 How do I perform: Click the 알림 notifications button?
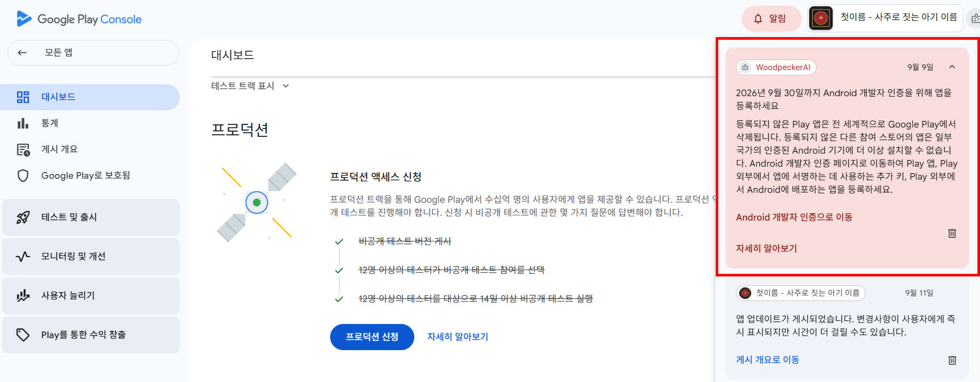coord(772,19)
